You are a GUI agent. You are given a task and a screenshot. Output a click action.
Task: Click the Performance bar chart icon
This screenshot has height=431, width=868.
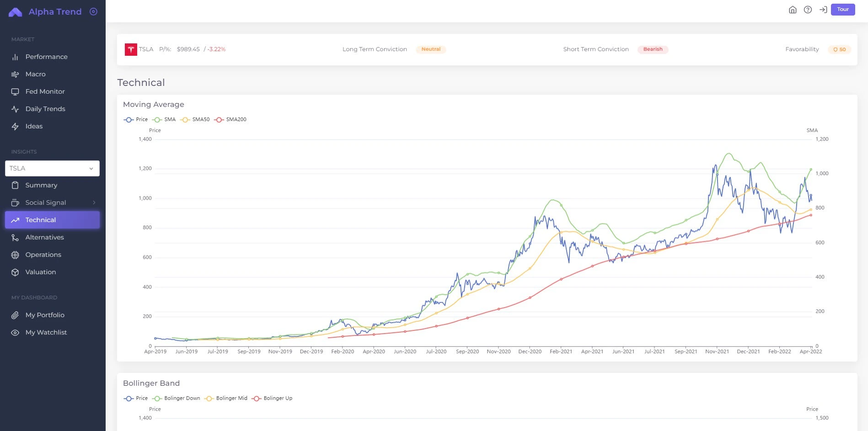click(15, 57)
